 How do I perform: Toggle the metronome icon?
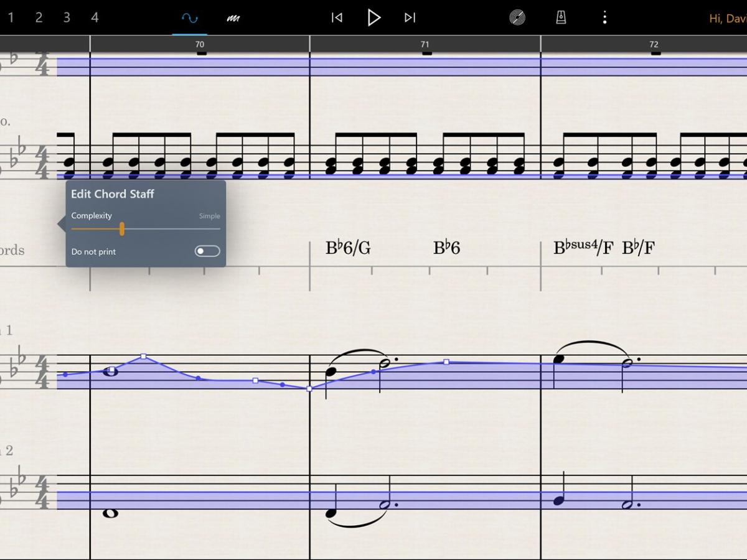point(561,17)
